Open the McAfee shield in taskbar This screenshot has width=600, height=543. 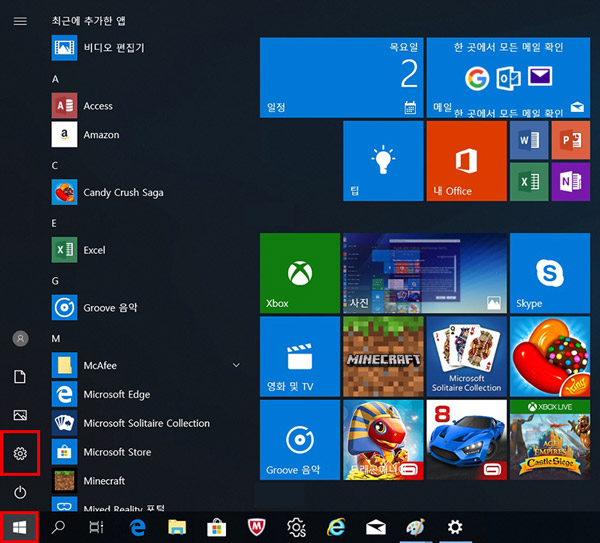pyautogui.click(x=255, y=527)
